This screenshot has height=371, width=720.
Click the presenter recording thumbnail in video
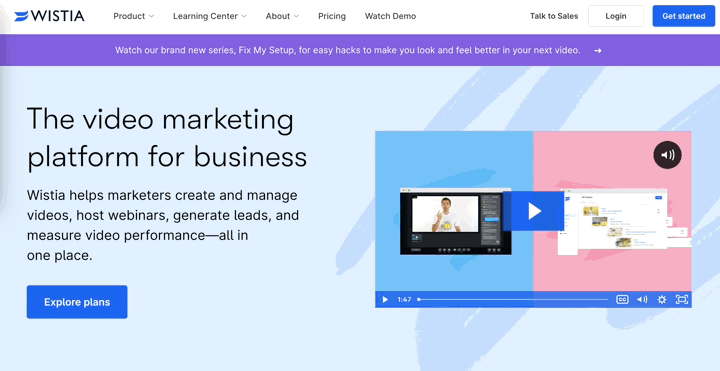(x=456, y=221)
